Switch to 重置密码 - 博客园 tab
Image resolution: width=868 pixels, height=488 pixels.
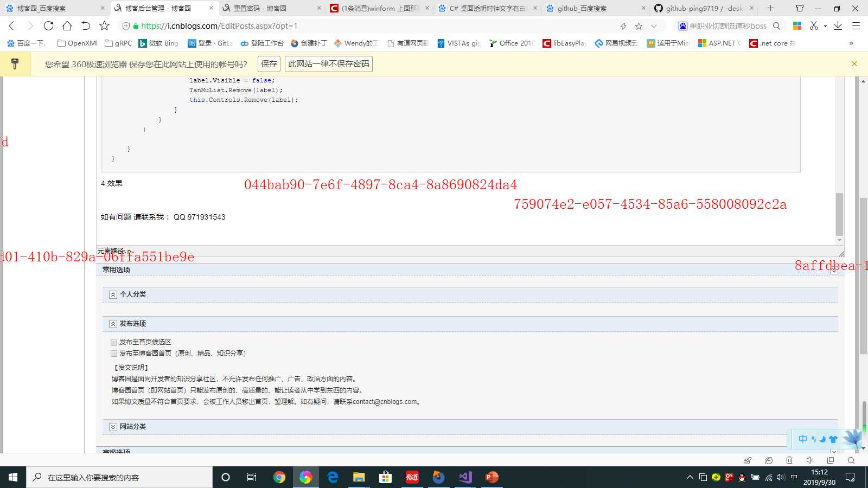pos(273,8)
